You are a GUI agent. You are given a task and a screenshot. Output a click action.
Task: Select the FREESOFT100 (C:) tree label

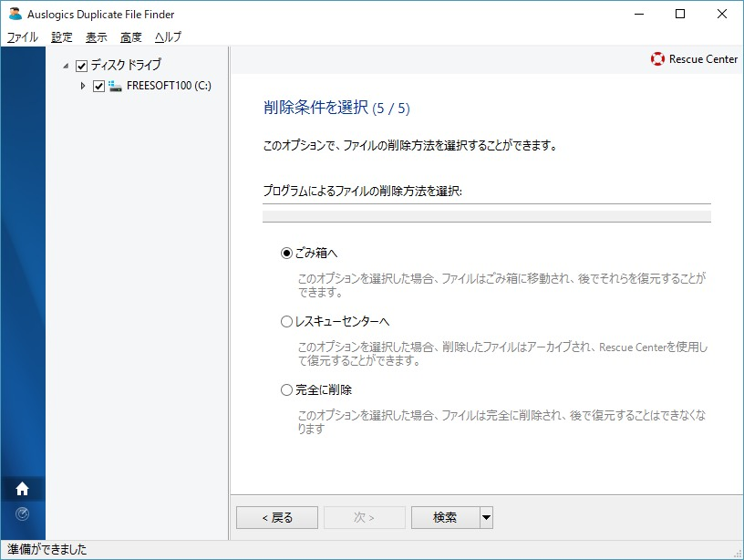[x=169, y=86]
